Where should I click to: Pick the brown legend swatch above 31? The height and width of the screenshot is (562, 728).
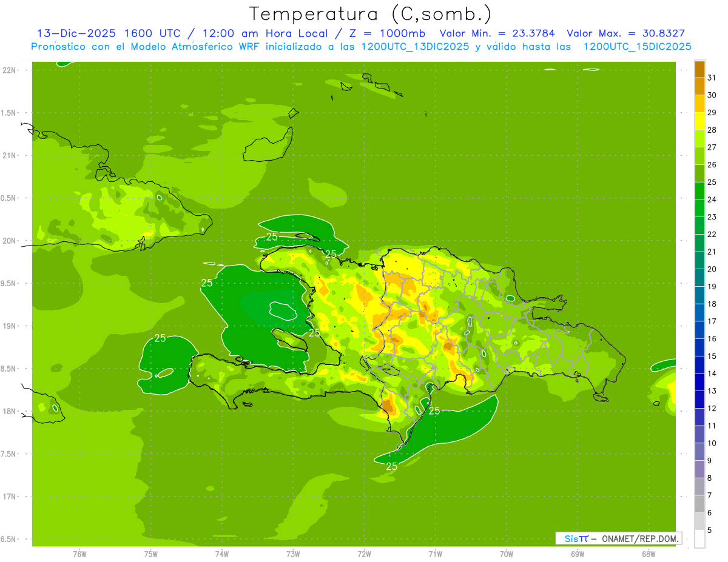point(699,69)
